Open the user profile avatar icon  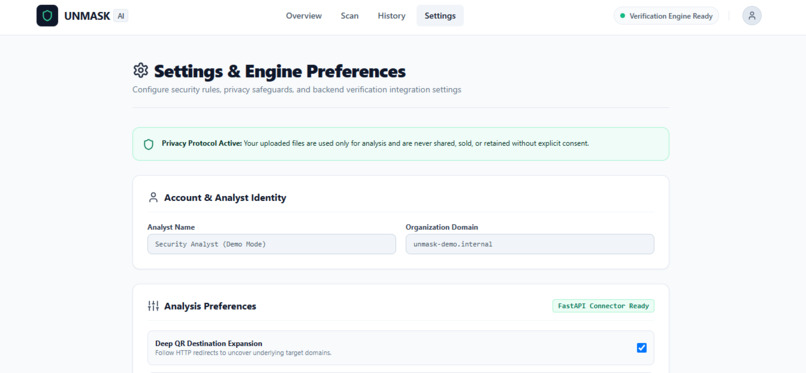click(x=752, y=16)
